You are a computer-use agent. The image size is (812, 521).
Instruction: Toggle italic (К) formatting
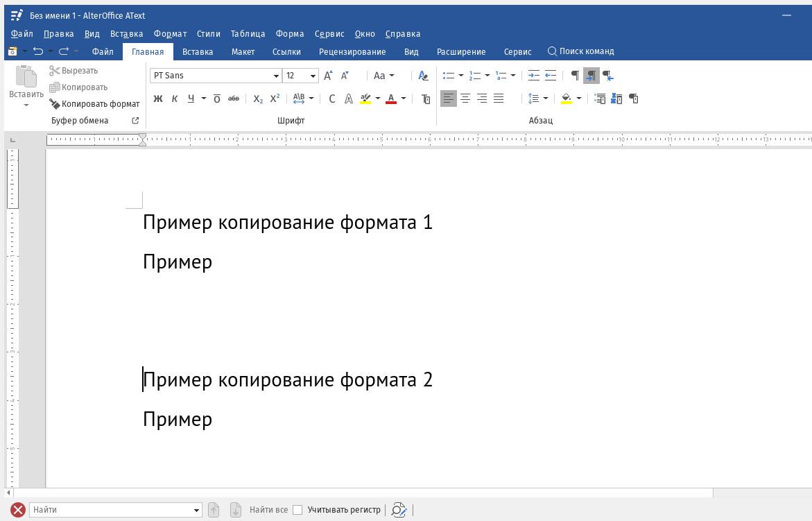[175, 99]
